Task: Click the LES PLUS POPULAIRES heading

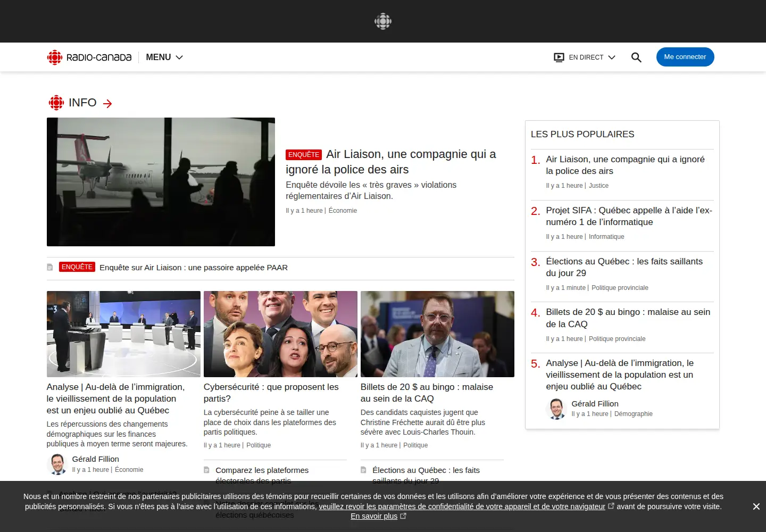Action: (x=582, y=134)
